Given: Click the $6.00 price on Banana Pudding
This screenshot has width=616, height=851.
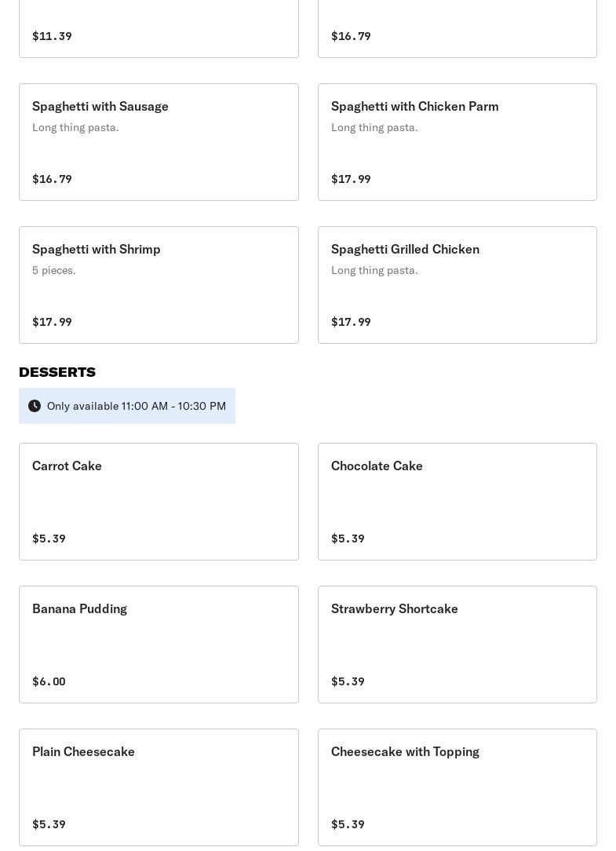Looking at the screenshot, I should pos(49,681).
